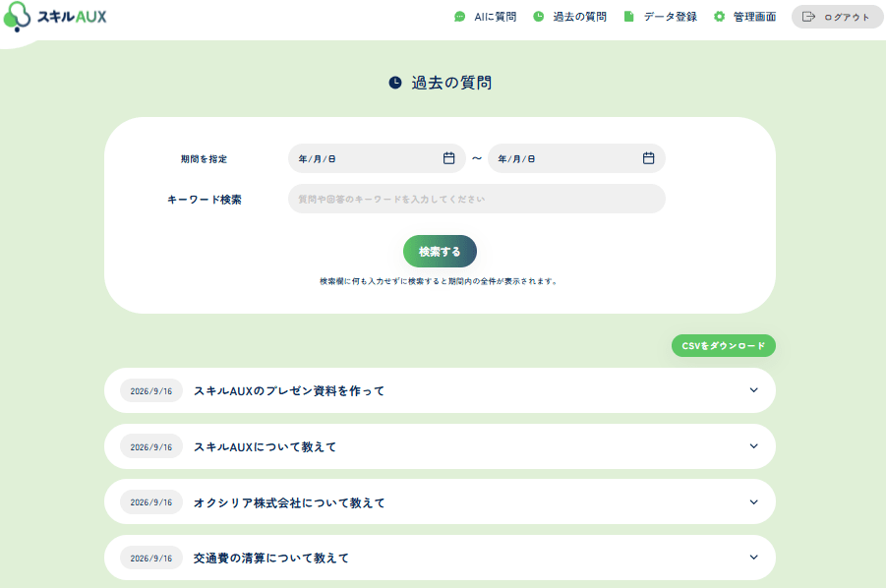886x588 pixels.
Task: Click the document icon beside データ登録
Action: tap(629, 17)
